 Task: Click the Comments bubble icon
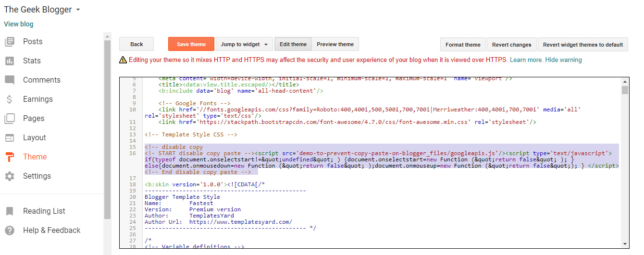coord(10,80)
